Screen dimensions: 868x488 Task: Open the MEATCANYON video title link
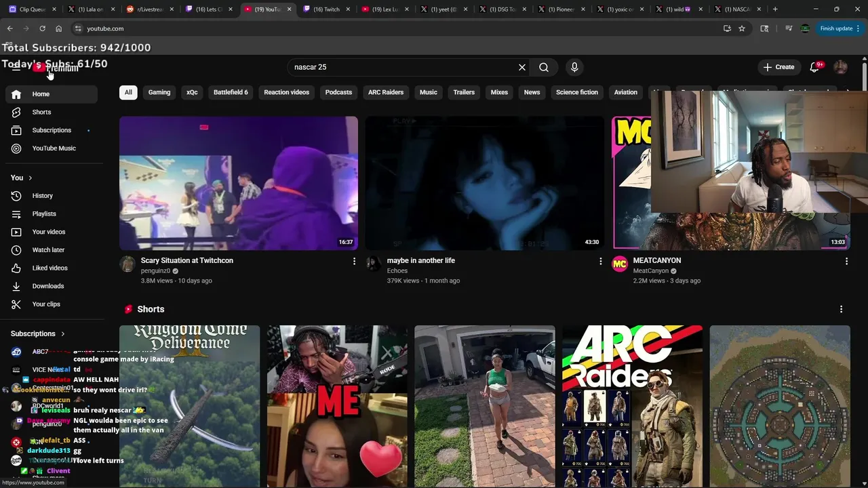[656, 260]
